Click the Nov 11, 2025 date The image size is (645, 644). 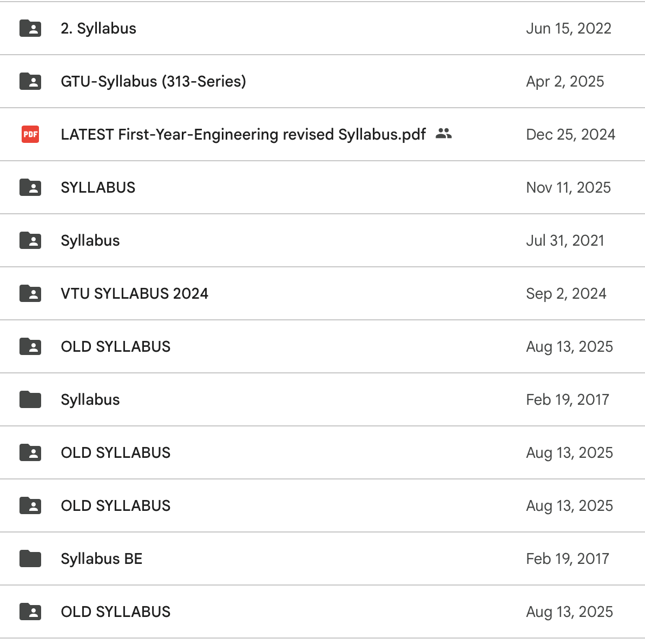pyautogui.click(x=568, y=187)
